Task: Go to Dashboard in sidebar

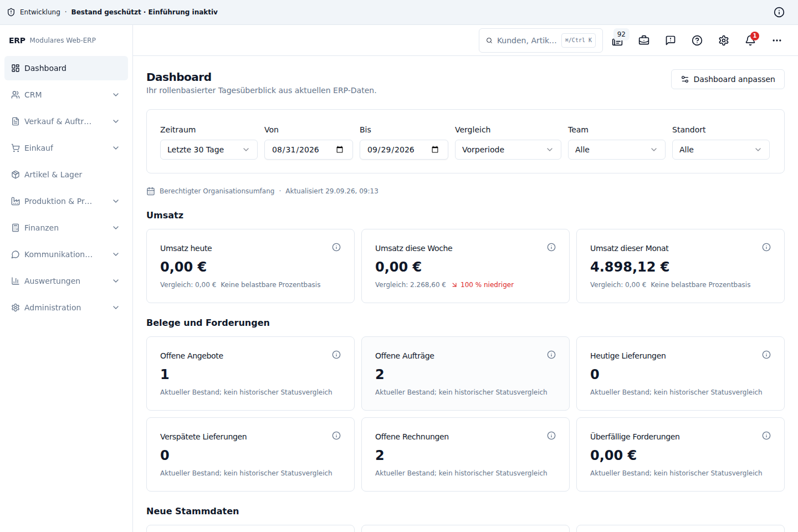Action: click(x=66, y=68)
